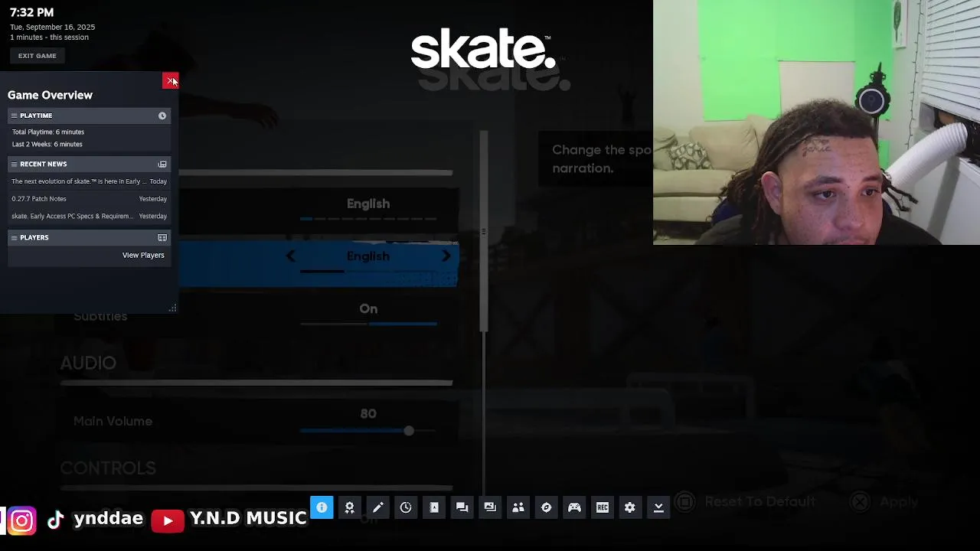Click the hamburger handle beside PLAYTIME
Viewport: 980px width, 551px height.
click(x=14, y=116)
